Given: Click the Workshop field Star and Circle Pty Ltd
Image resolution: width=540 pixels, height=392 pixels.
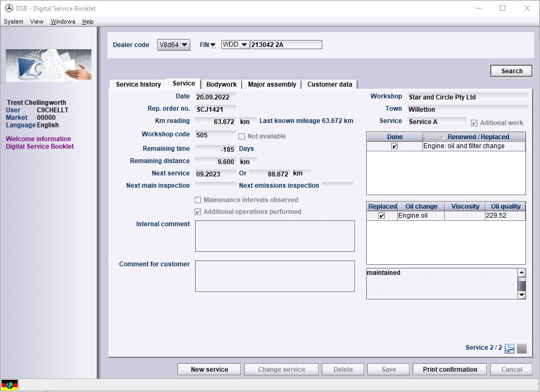Looking at the screenshot, I should coord(468,97).
